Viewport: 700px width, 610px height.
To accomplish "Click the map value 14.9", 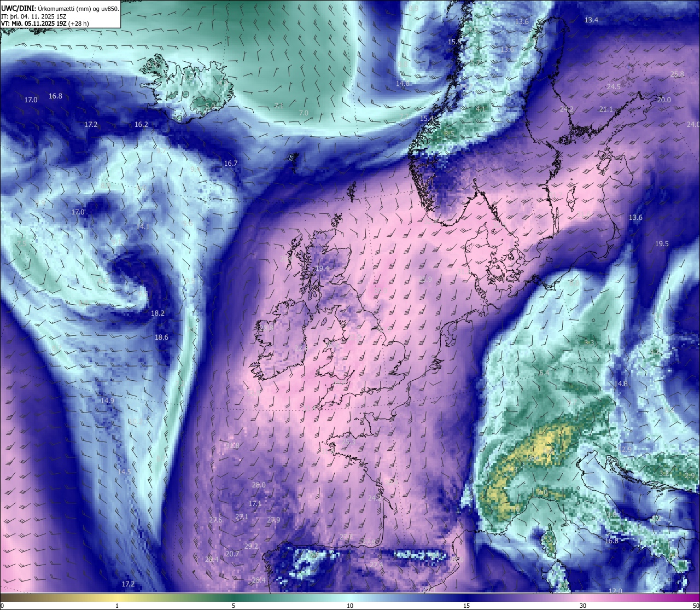I will click(108, 401).
